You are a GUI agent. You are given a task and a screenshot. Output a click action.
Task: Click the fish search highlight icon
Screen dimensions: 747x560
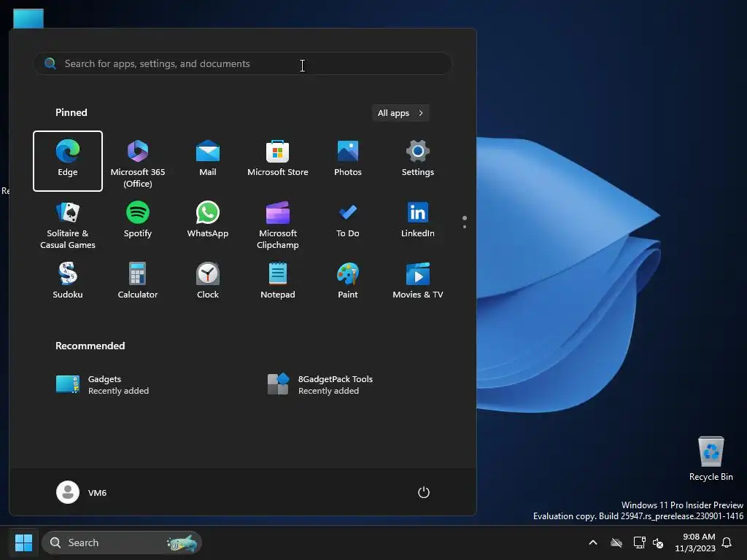coord(182,542)
